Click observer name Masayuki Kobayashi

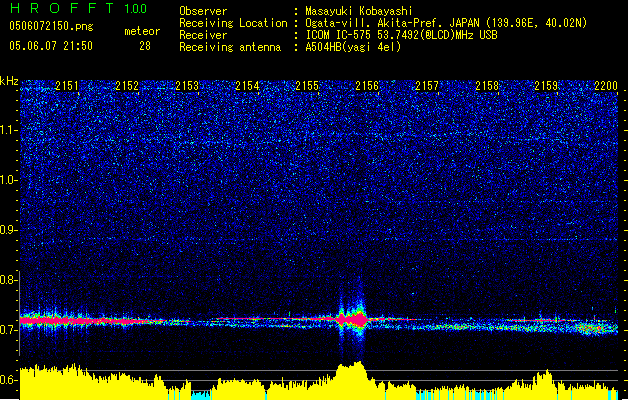(359, 11)
